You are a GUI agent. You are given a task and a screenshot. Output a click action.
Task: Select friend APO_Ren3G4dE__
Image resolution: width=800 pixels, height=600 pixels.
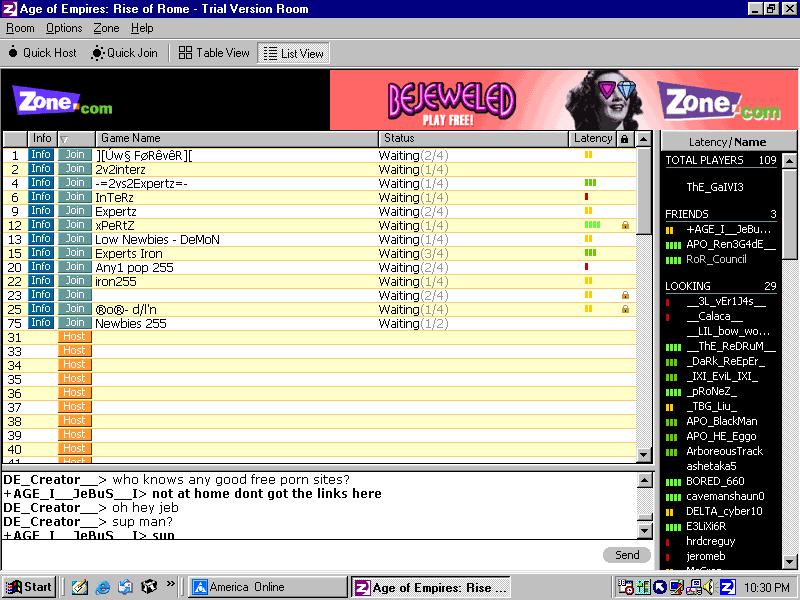point(731,244)
